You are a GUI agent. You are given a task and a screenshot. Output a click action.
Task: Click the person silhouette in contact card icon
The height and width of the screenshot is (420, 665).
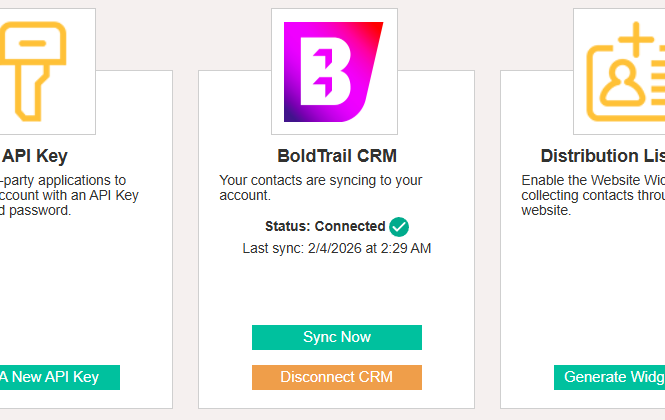622,84
